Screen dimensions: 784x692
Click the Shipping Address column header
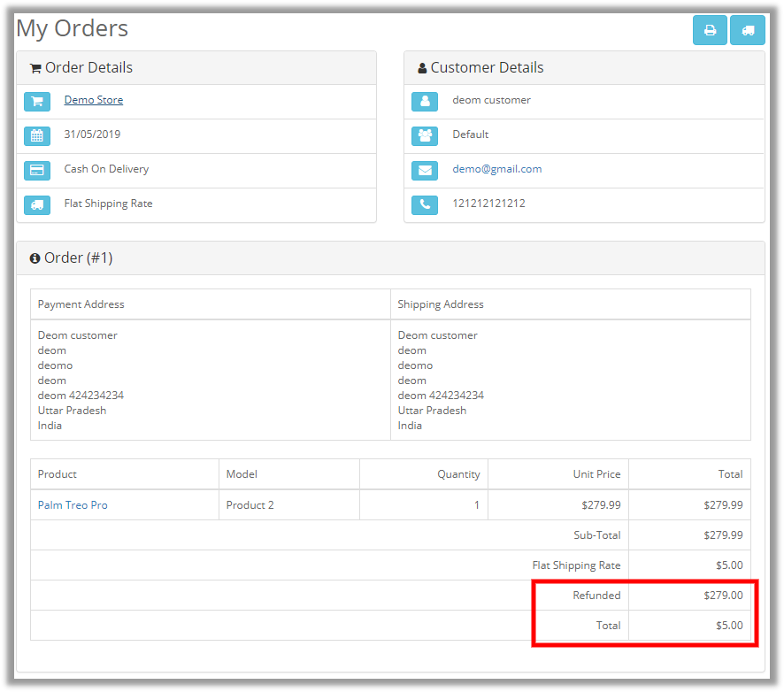441,304
